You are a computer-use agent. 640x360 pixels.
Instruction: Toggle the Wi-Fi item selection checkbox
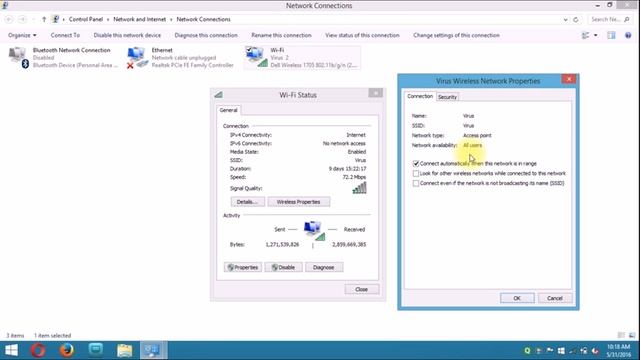click(249, 49)
